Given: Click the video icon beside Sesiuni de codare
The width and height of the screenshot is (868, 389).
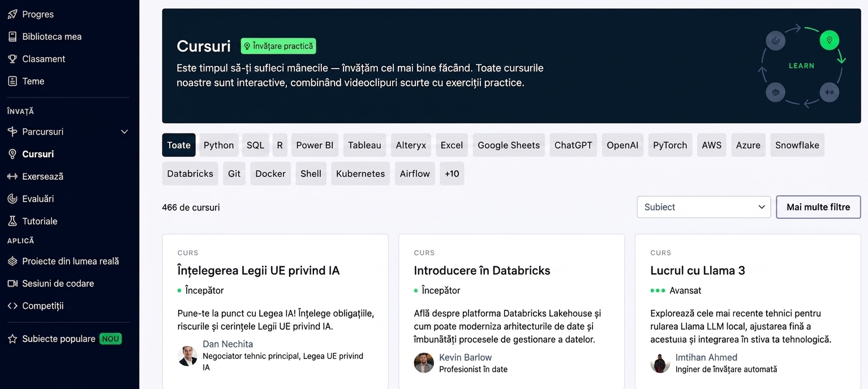Looking at the screenshot, I should [x=12, y=283].
